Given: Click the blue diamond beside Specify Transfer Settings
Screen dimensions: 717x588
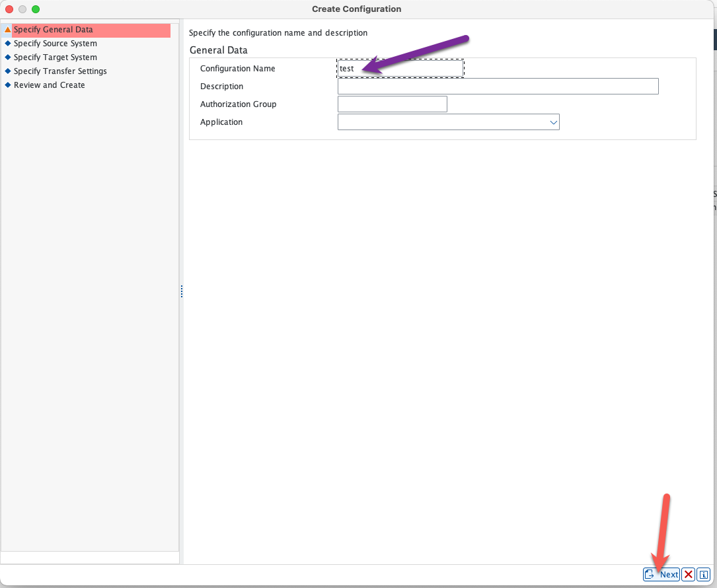Looking at the screenshot, I should [8, 71].
